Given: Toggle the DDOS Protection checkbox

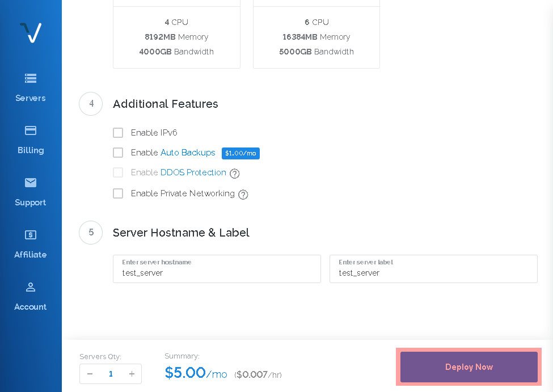Looking at the screenshot, I should [118, 172].
